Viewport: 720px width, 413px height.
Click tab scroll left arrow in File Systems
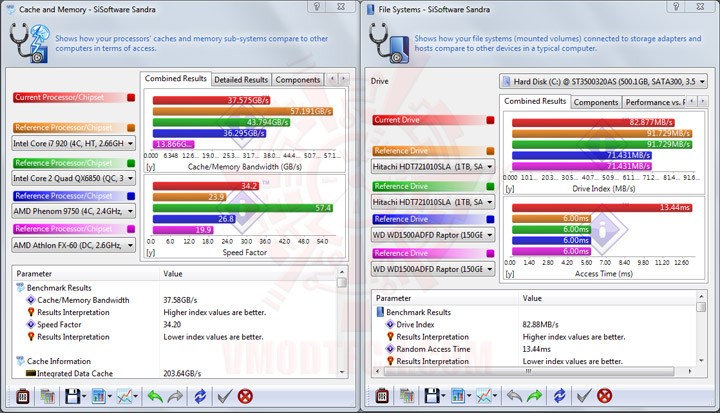(692, 101)
